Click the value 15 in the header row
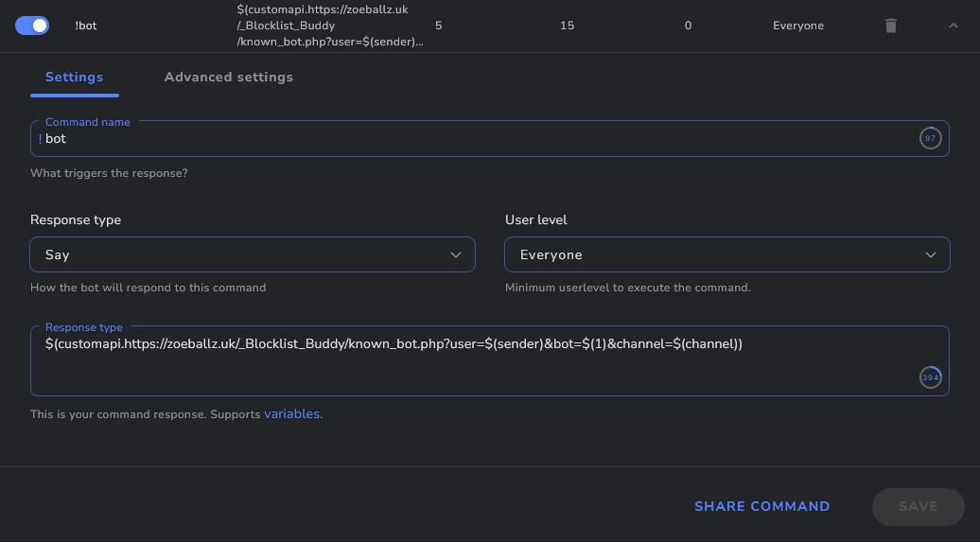This screenshot has height=542, width=980. (567, 26)
